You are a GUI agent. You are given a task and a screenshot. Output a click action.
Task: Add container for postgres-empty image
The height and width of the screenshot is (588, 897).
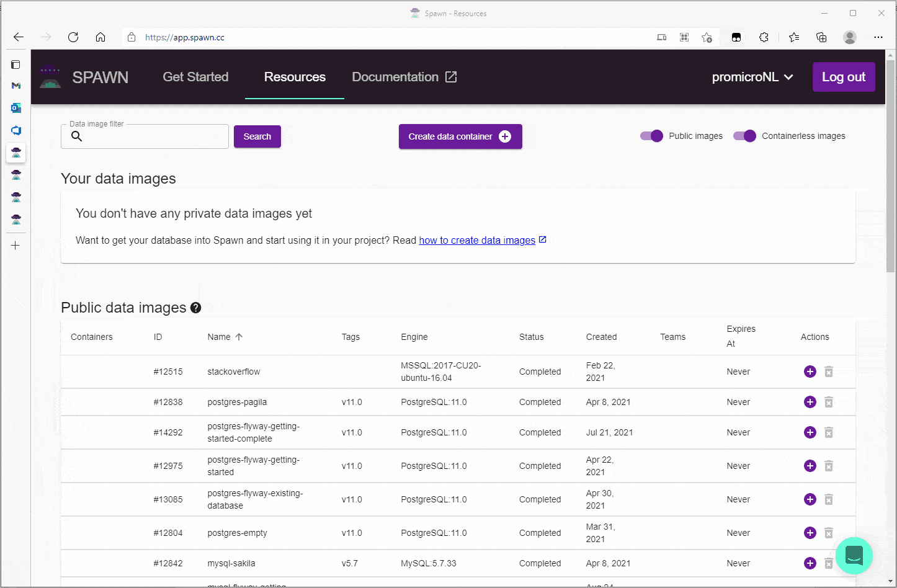[x=810, y=533]
